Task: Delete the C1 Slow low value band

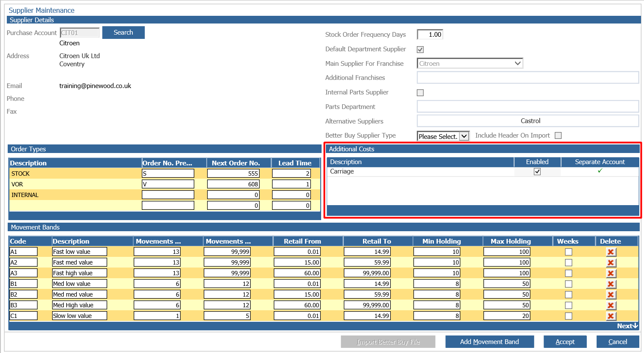Action: click(611, 316)
